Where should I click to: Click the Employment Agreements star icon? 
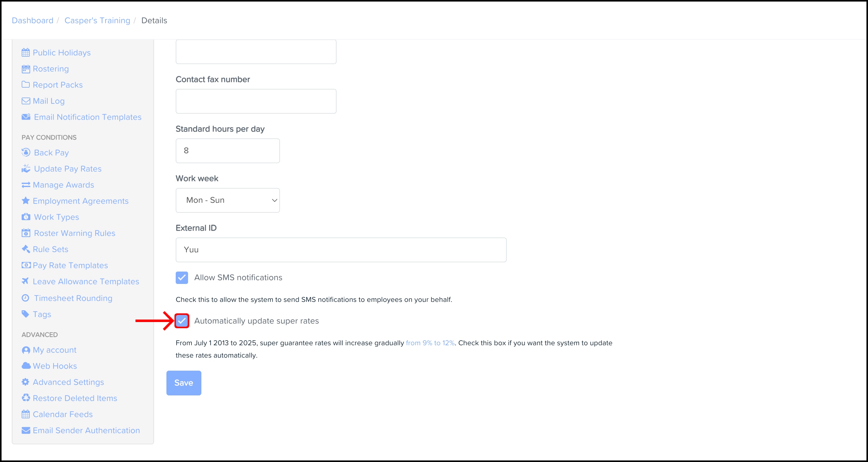click(x=26, y=201)
